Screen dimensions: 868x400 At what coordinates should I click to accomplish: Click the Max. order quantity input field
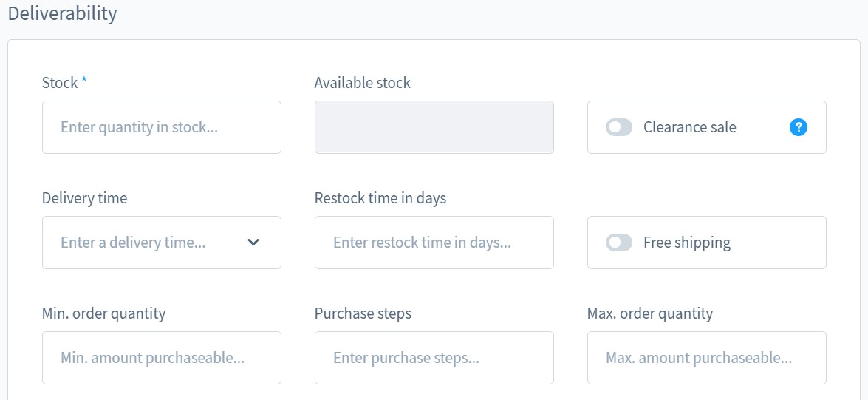point(706,358)
